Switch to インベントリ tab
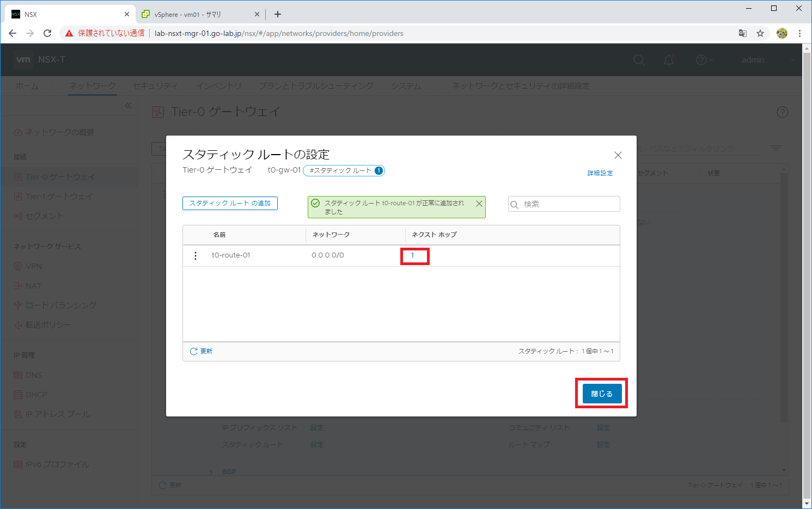The image size is (812, 509). 218,86
